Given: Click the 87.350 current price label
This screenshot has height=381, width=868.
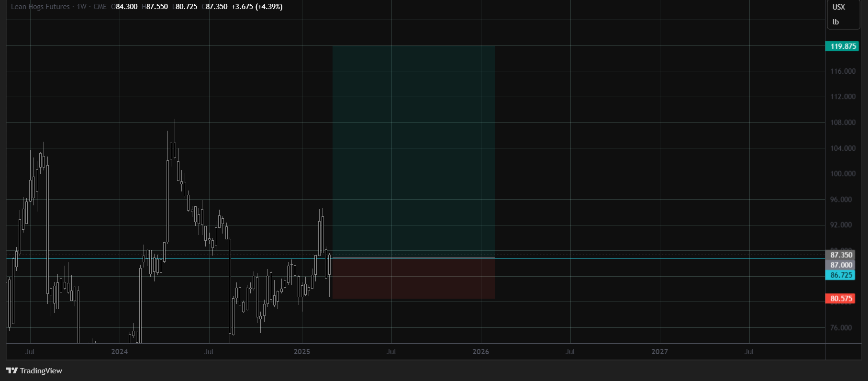Looking at the screenshot, I should 840,255.
